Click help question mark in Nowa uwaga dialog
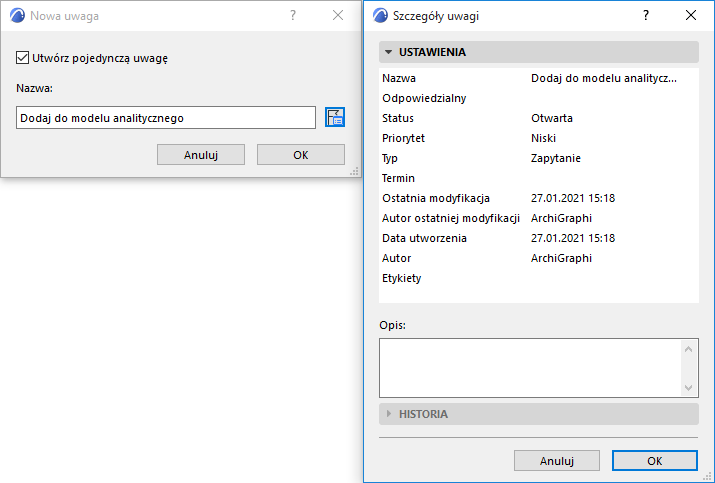This screenshot has width=715, height=483. click(x=292, y=16)
